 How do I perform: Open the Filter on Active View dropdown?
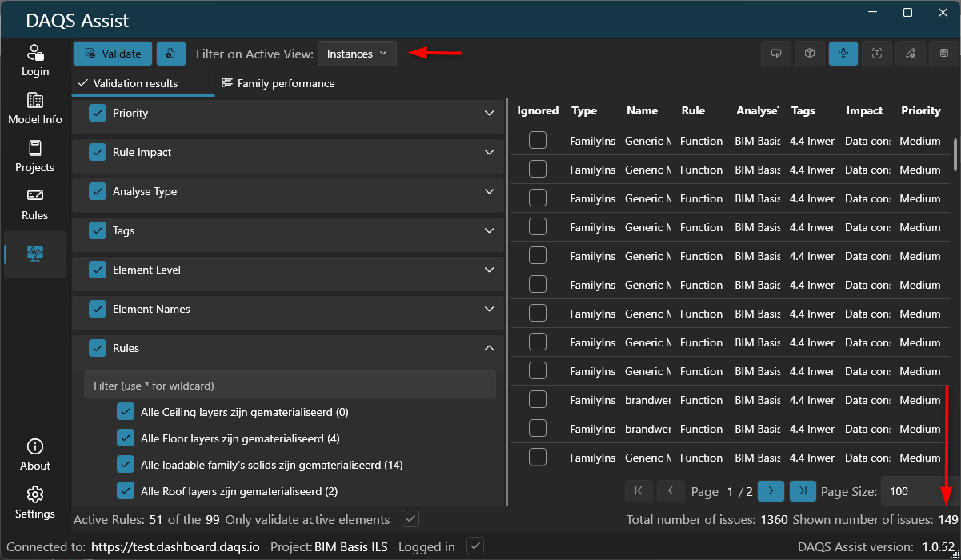[357, 54]
